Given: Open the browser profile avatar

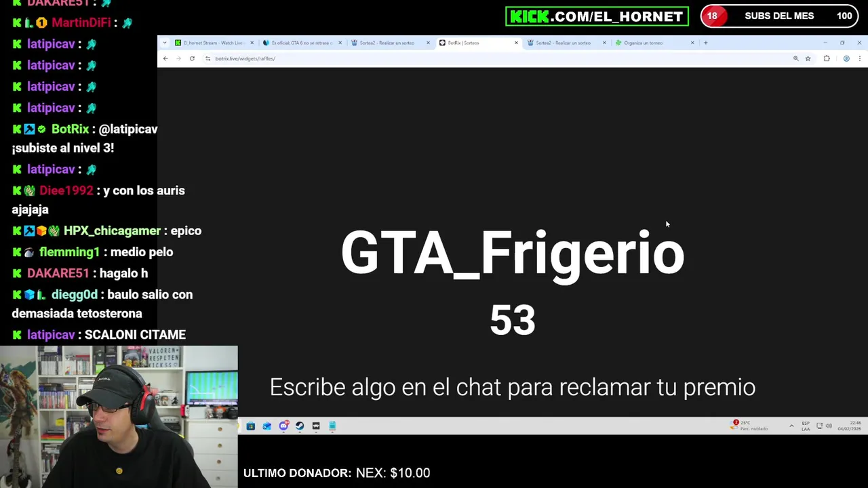Looking at the screenshot, I should point(846,58).
